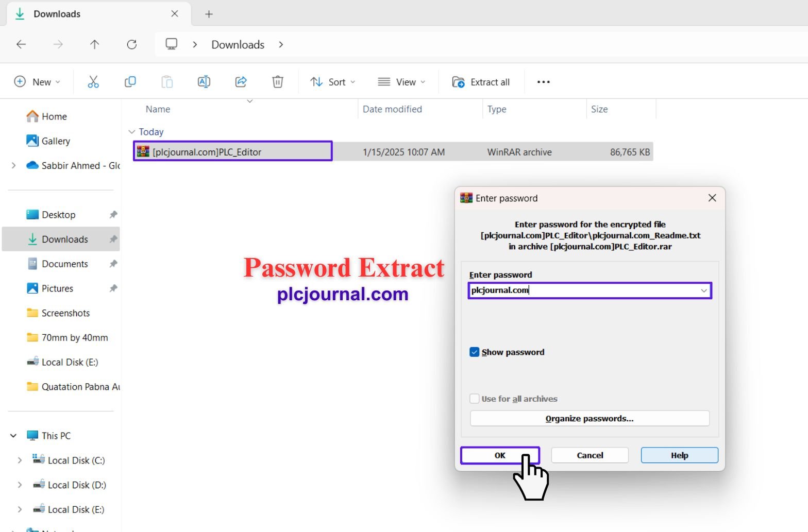Sort by Date modified column header

(x=392, y=109)
